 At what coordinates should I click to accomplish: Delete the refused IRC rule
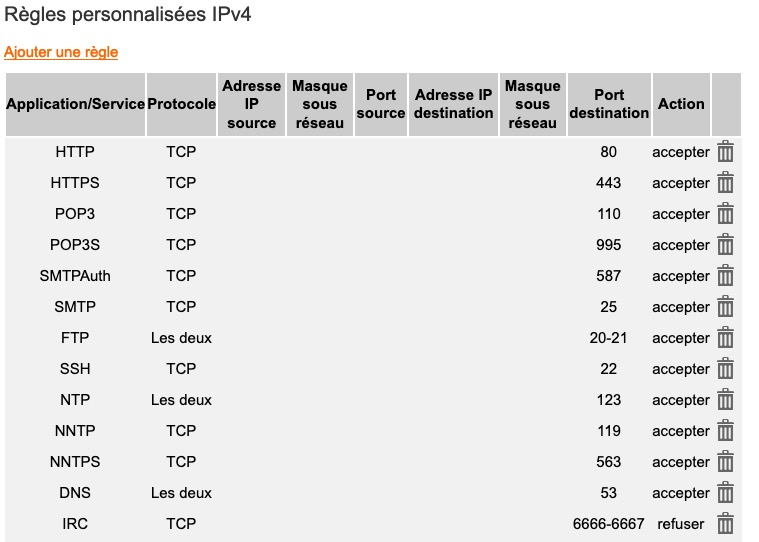[x=725, y=523]
